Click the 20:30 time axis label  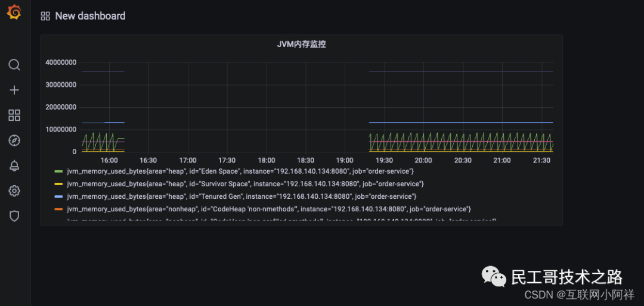(x=463, y=160)
